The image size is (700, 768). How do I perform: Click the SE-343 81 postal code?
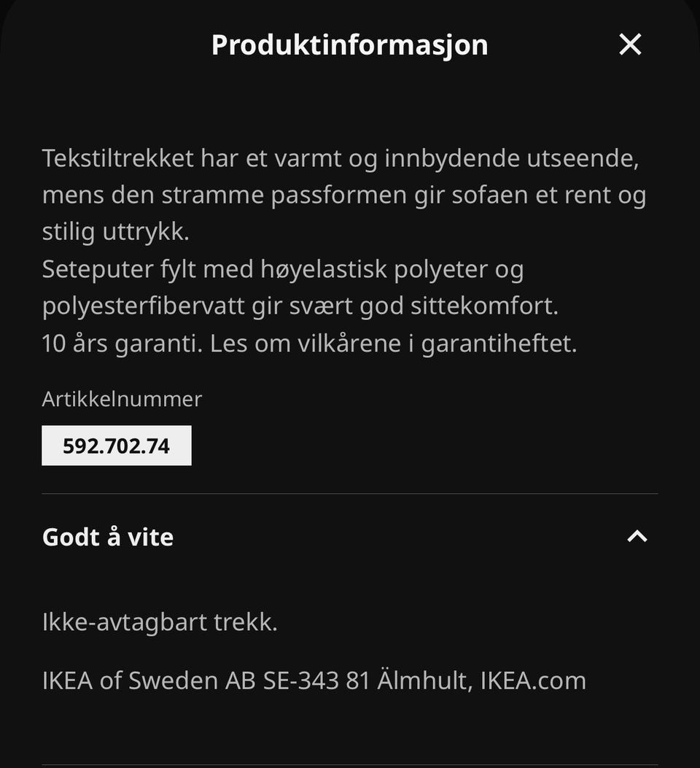(316, 680)
